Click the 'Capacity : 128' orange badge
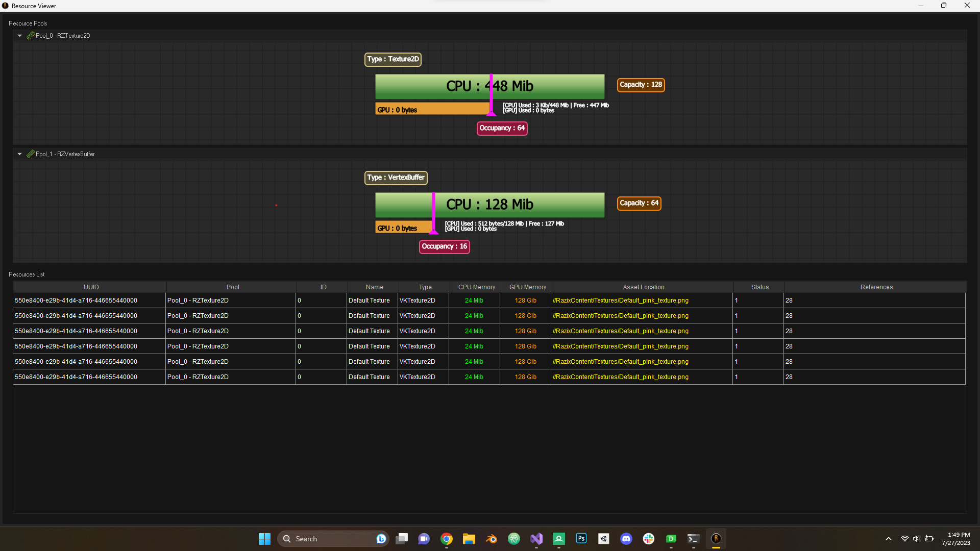 [x=641, y=85]
